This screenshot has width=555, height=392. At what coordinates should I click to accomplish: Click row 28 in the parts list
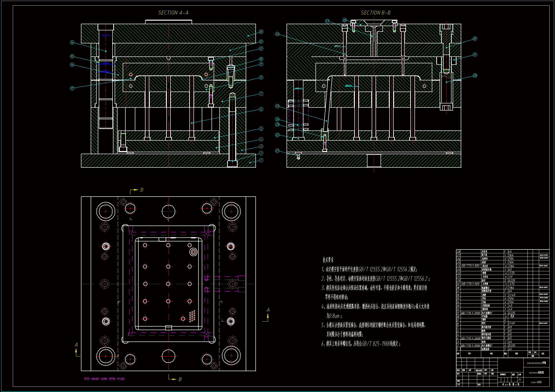484,251
